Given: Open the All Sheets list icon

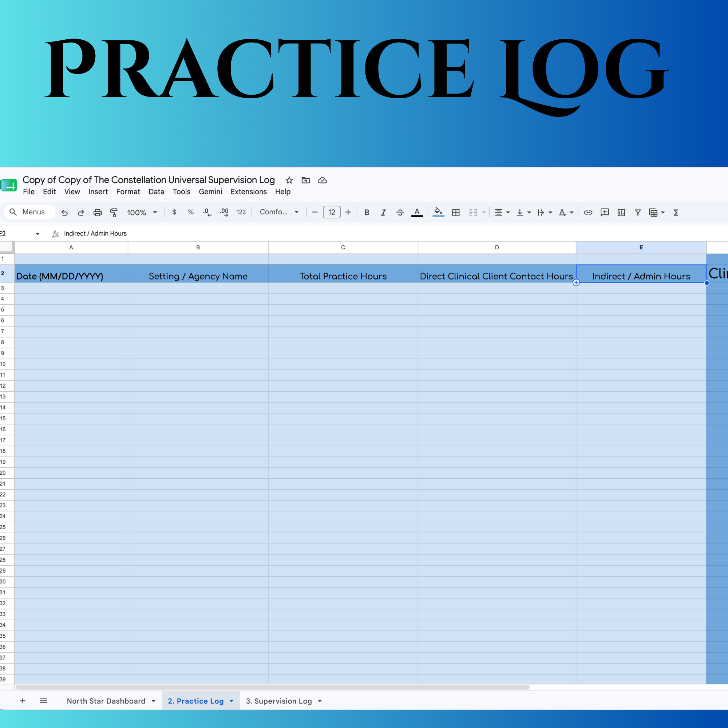Looking at the screenshot, I should pyautogui.click(x=43, y=700).
